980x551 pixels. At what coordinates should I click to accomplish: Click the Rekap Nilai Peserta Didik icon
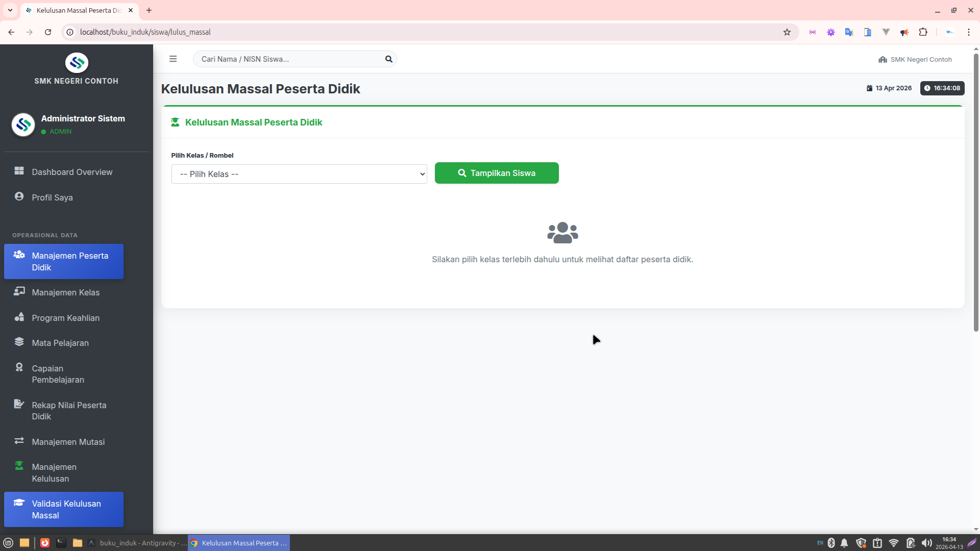(19, 404)
